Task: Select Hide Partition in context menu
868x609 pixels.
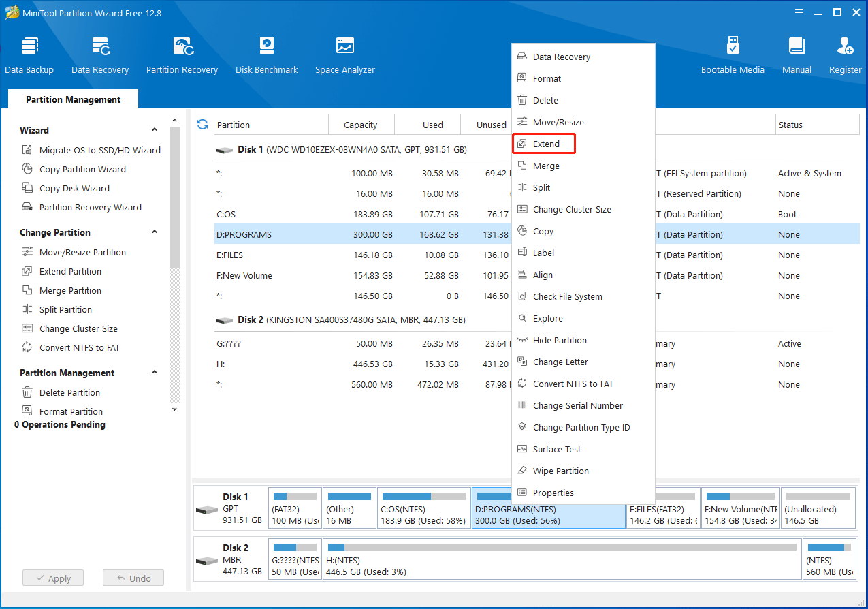Action: point(583,340)
